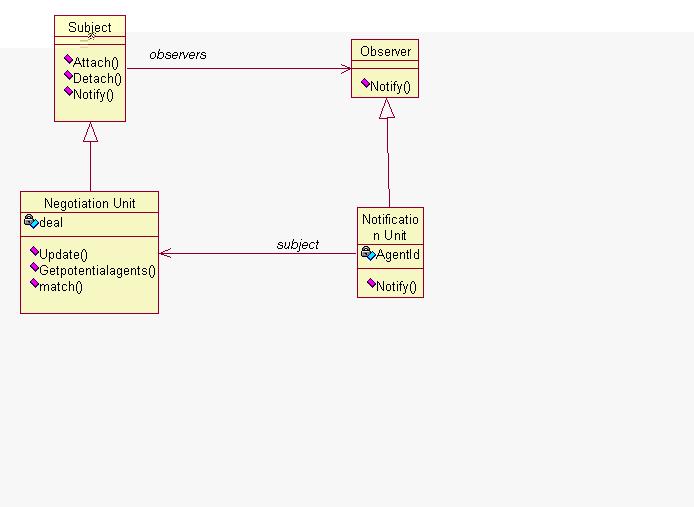Click the Detach() operation icon in Subject
694x507 pixels.
tap(68, 76)
